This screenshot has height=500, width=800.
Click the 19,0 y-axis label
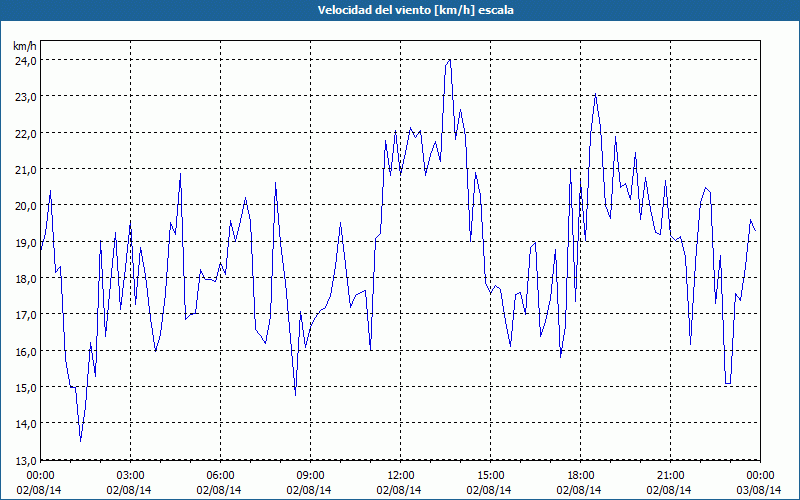[25, 242]
